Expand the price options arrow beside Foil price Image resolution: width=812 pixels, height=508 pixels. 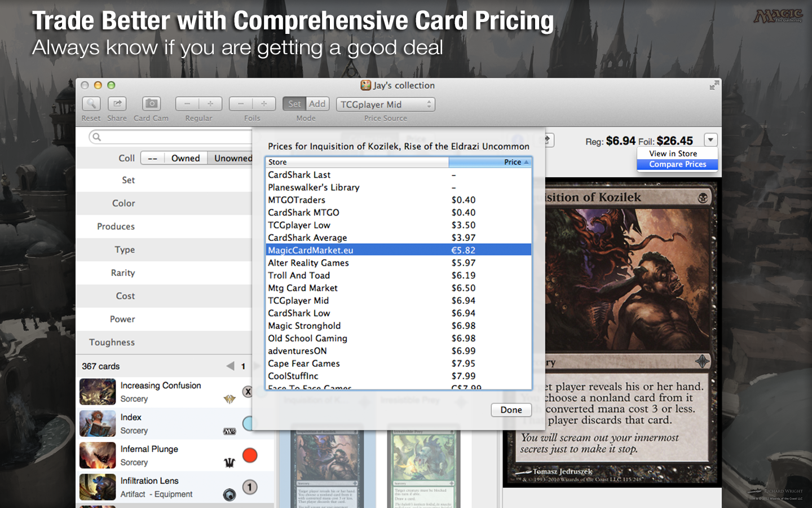coord(710,140)
